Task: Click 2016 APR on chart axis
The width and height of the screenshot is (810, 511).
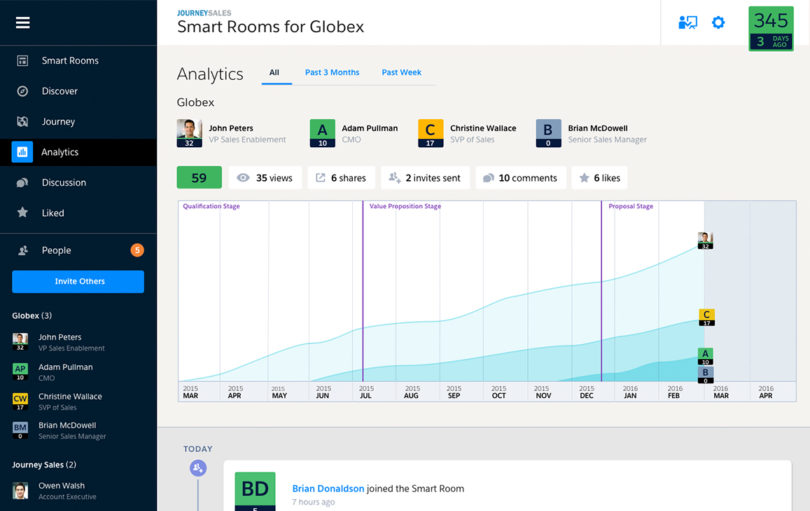Action: coord(766,392)
